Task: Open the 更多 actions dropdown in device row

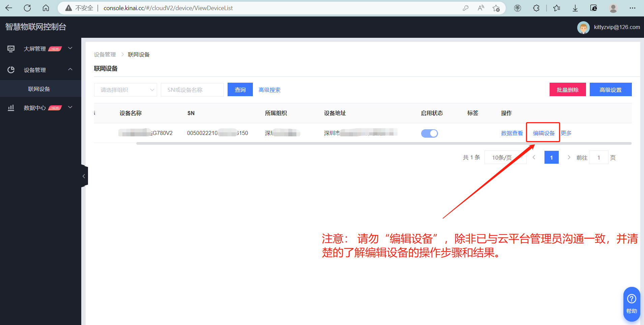Action: (566, 133)
